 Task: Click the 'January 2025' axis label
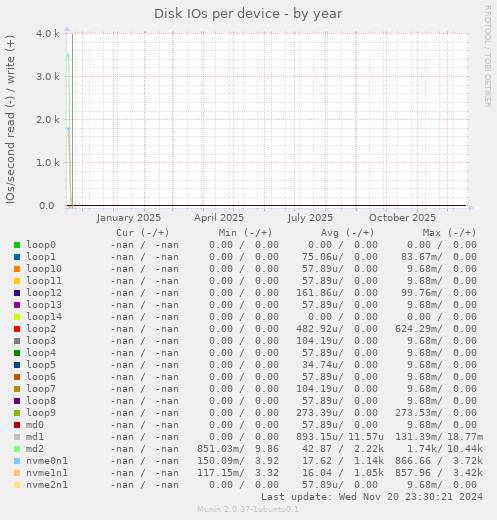click(129, 218)
